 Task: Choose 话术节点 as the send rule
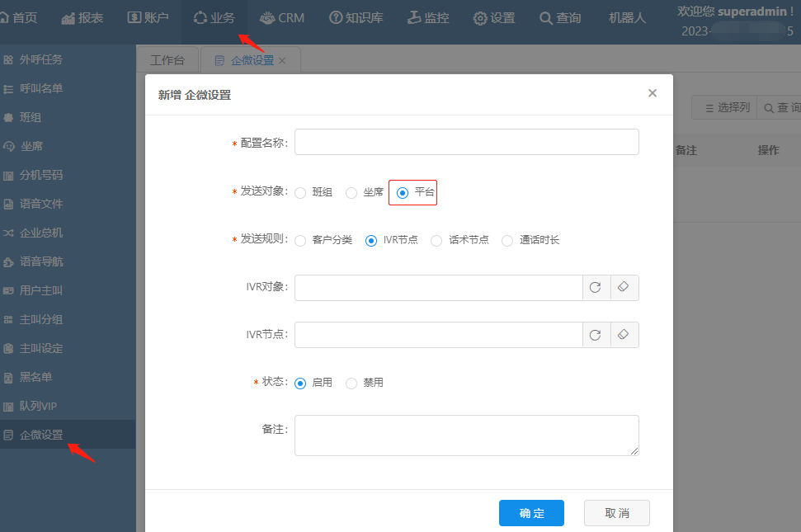tap(436, 241)
